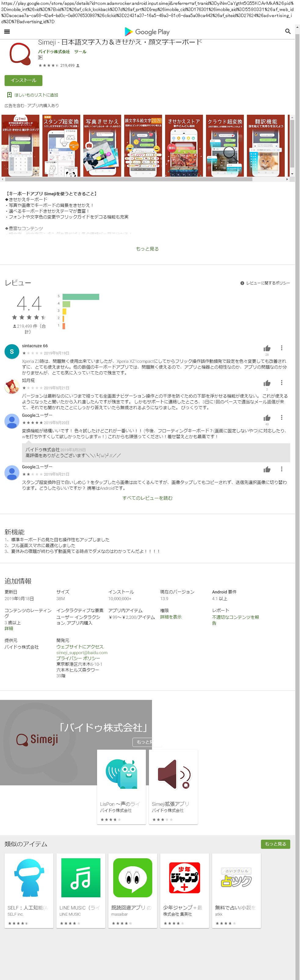Click 219,499 ratings count near title
The height and width of the screenshot is (980, 300).
point(67,65)
